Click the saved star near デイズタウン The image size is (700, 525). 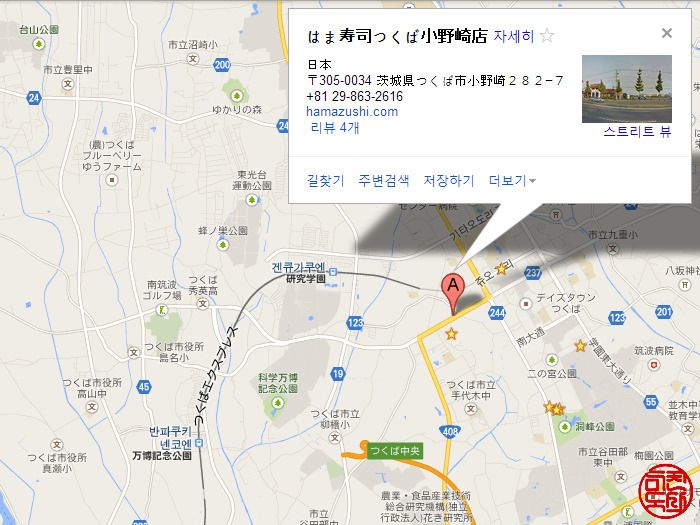501,268
